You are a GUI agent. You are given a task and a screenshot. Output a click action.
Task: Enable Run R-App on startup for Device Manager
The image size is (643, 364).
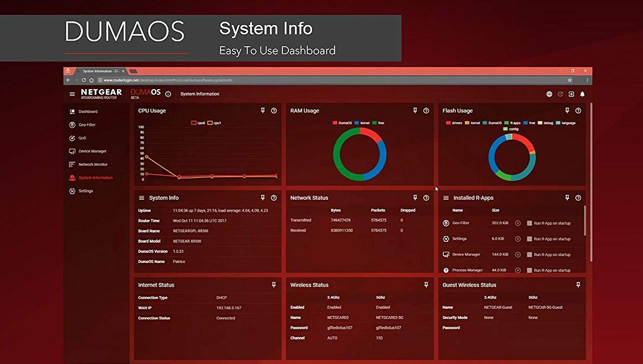[x=529, y=254]
